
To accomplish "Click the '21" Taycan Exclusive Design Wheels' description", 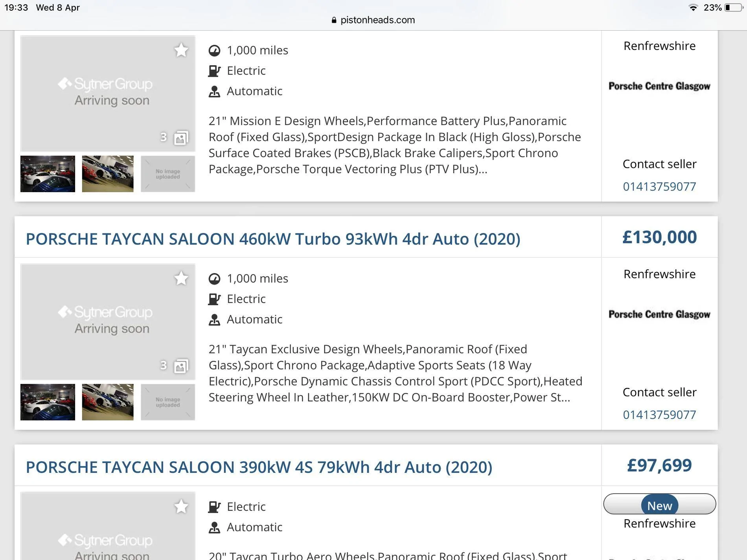I will coord(396,373).
